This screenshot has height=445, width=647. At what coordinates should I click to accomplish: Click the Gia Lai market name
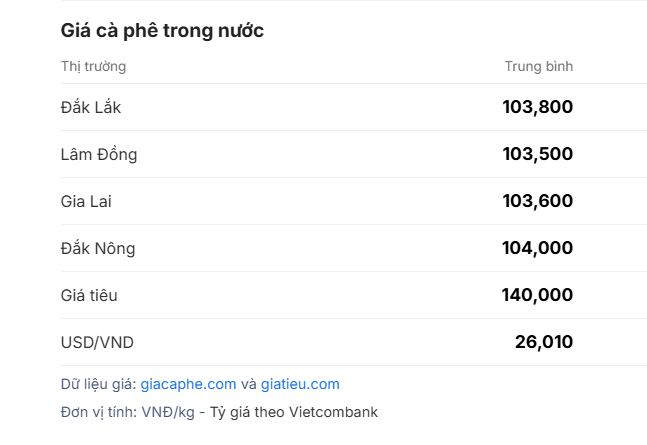(86, 201)
